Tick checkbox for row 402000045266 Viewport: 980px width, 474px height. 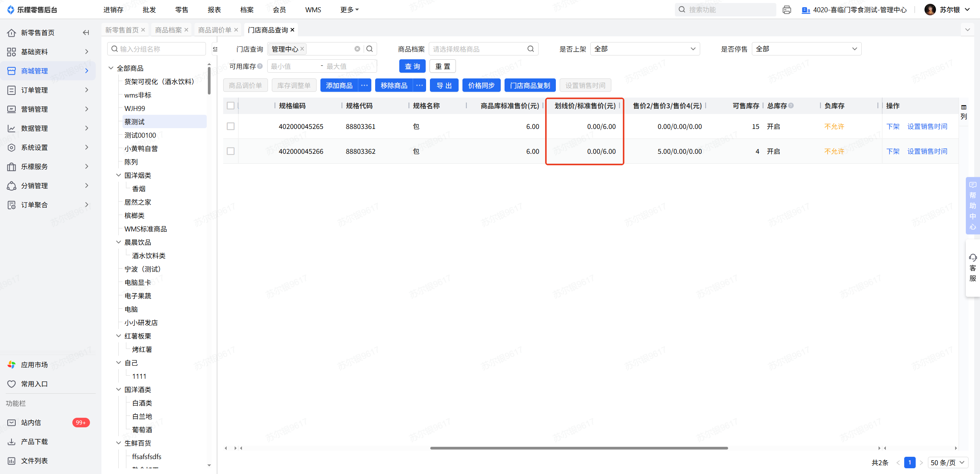(230, 151)
